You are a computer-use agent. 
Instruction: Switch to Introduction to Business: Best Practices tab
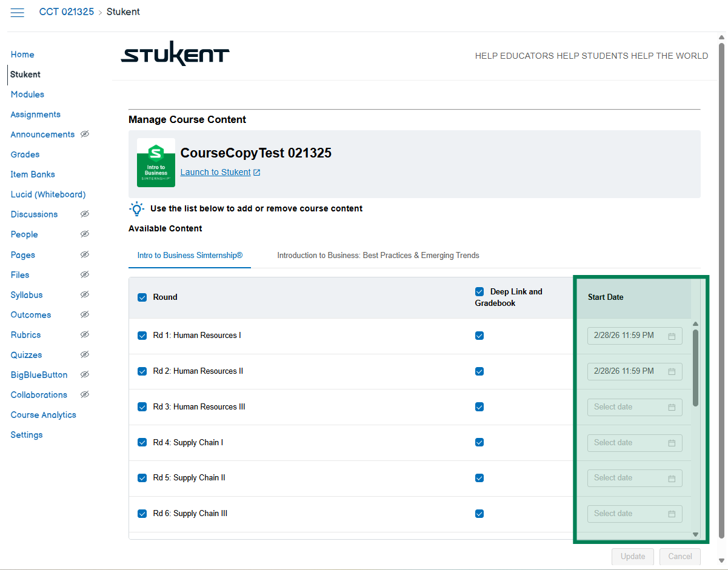tap(378, 256)
